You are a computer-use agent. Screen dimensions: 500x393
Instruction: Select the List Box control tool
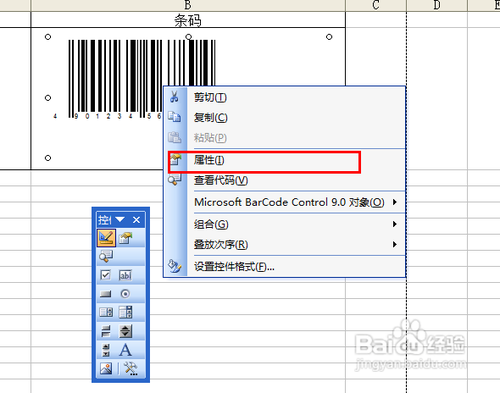[x=106, y=312]
